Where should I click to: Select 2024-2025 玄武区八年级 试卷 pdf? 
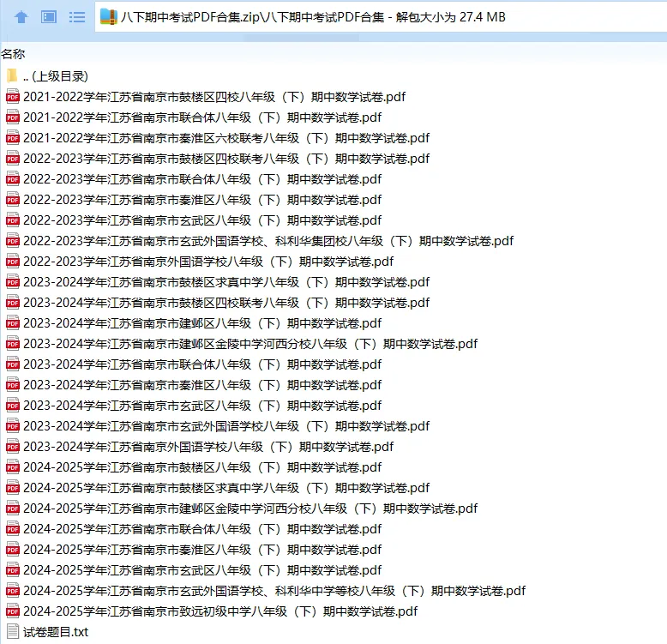click(x=194, y=570)
